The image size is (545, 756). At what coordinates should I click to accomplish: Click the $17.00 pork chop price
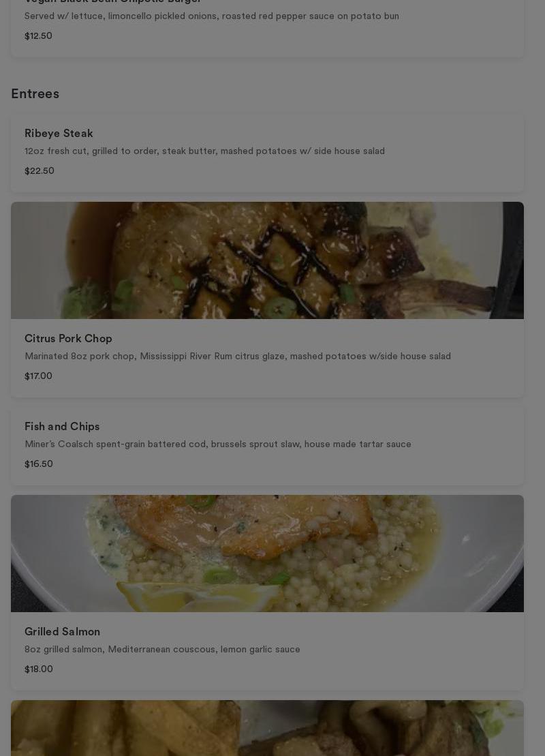click(x=39, y=376)
